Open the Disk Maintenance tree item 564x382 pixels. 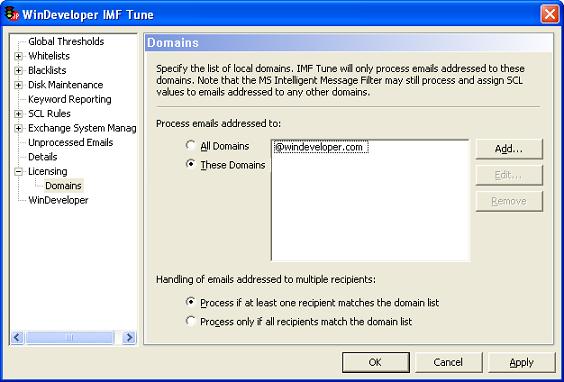tap(65, 85)
